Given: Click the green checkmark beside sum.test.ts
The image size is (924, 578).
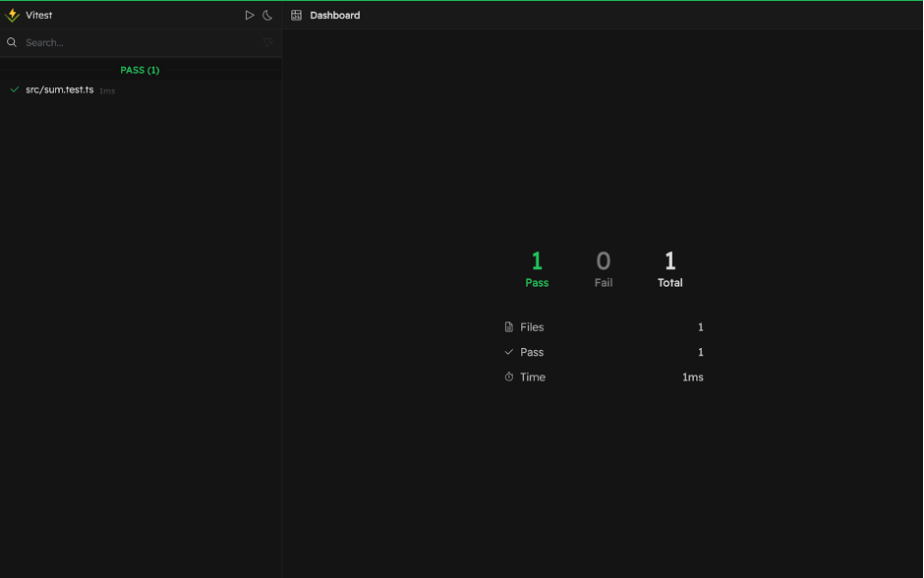Looking at the screenshot, I should click(x=15, y=89).
